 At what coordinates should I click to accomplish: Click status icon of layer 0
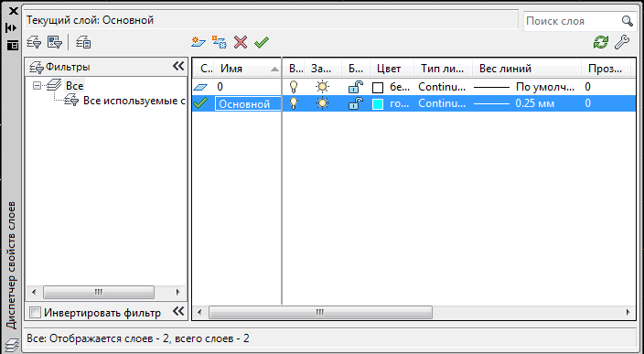coord(200,87)
